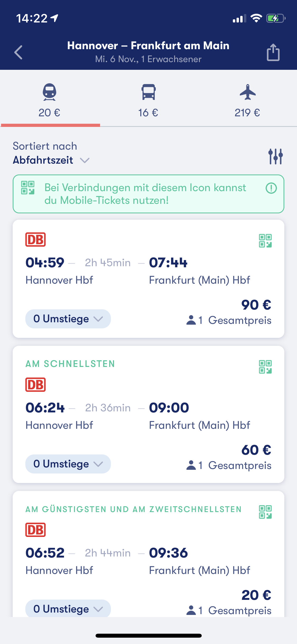
Task: Select the 90 € price
Action: (256, 305)
